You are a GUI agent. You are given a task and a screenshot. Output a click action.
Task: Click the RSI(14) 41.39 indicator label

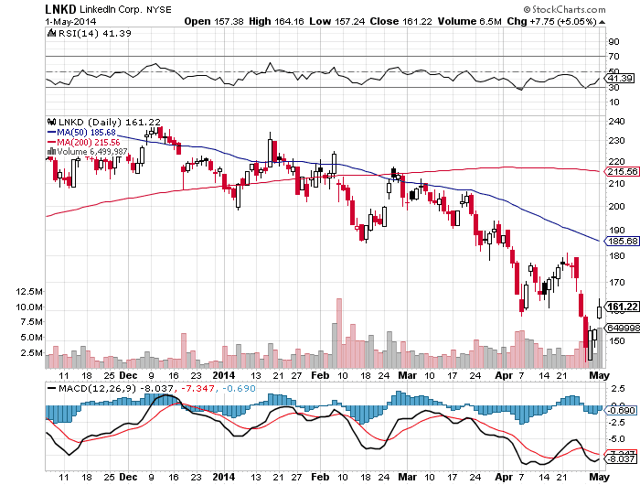click(x=95, y=33)
